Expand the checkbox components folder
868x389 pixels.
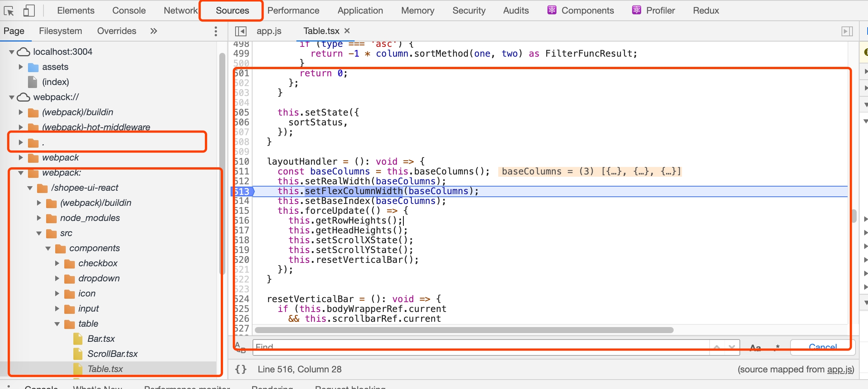pos(57,263)
